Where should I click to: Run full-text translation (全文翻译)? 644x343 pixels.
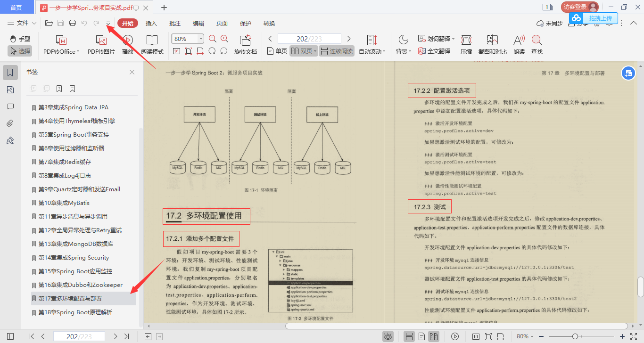[x=434, y=51]
